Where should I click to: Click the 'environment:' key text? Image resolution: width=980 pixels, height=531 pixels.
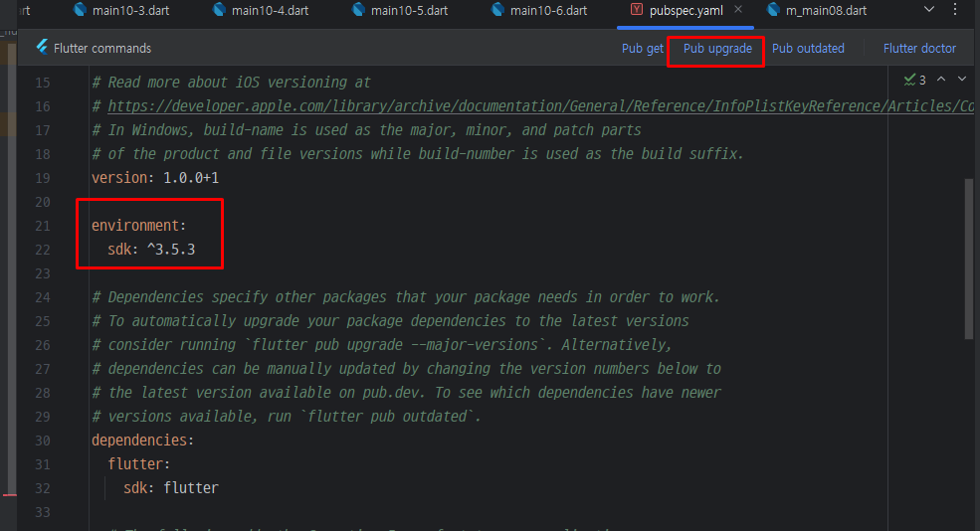138,226
